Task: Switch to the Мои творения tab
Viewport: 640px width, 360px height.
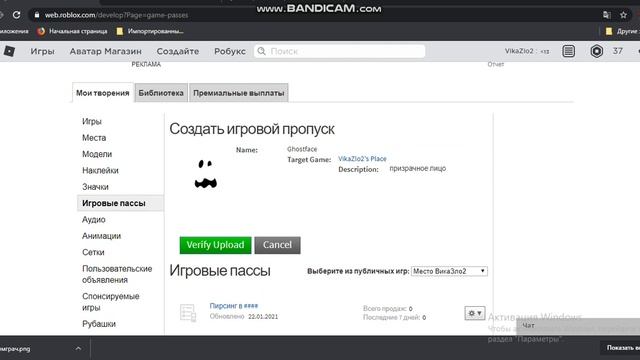Action: point(102,93)
